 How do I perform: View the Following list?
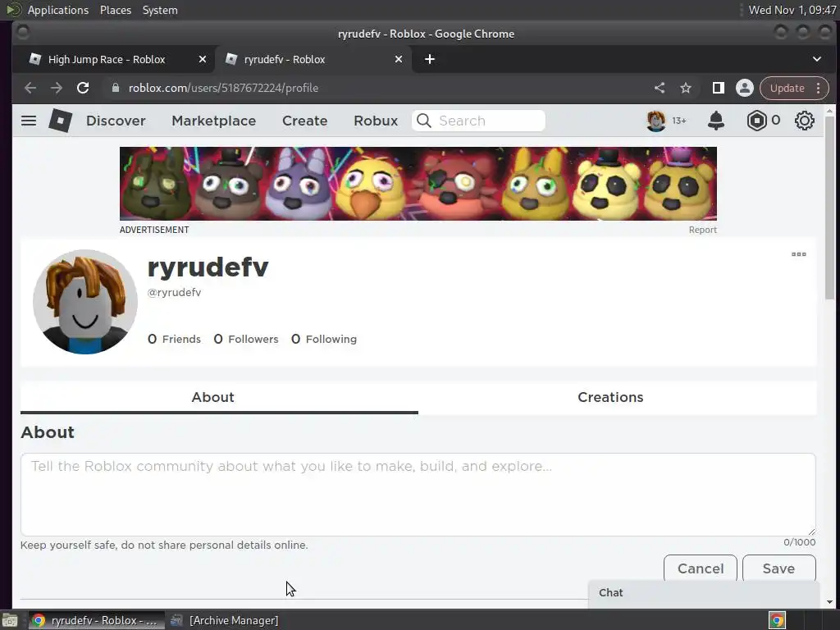point(323,339)
